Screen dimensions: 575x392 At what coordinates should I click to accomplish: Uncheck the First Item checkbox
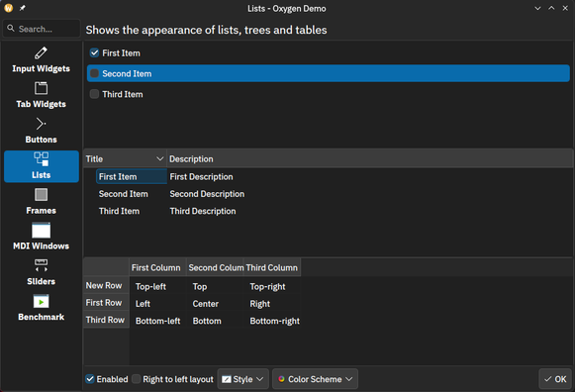point(94,52)
